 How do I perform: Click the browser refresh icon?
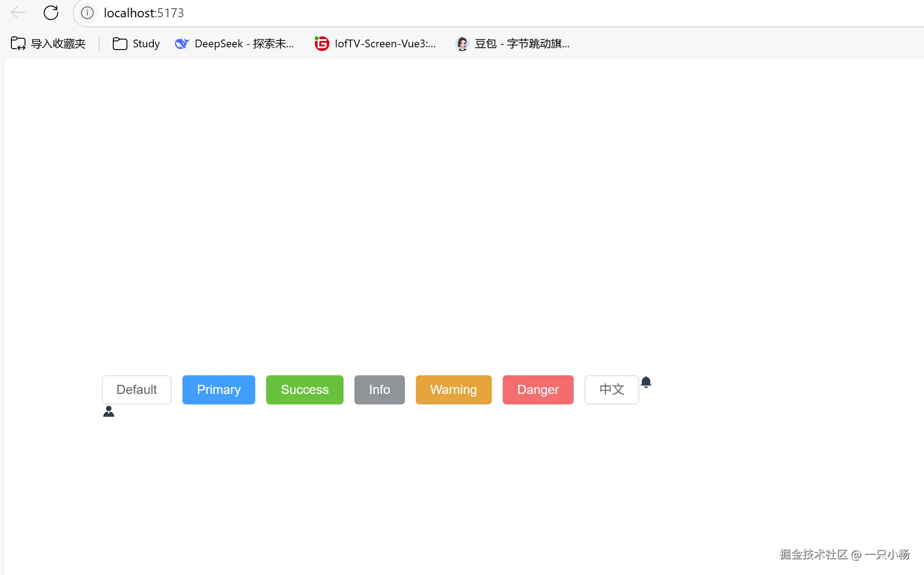tap(51, 13)
